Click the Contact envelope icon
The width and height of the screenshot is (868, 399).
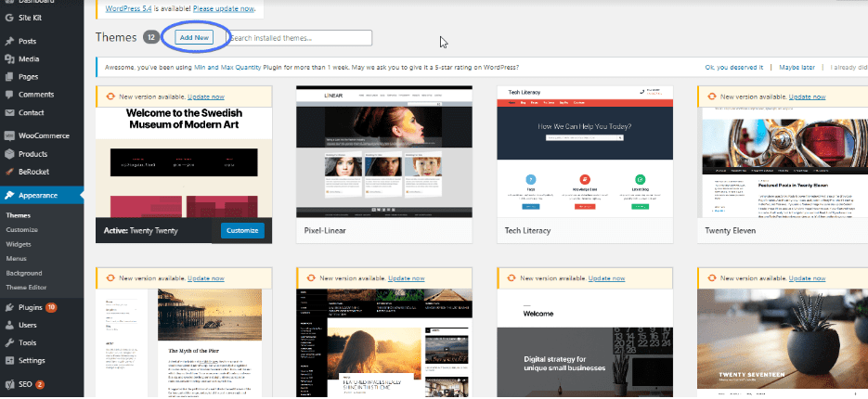(x=9, y=113)
